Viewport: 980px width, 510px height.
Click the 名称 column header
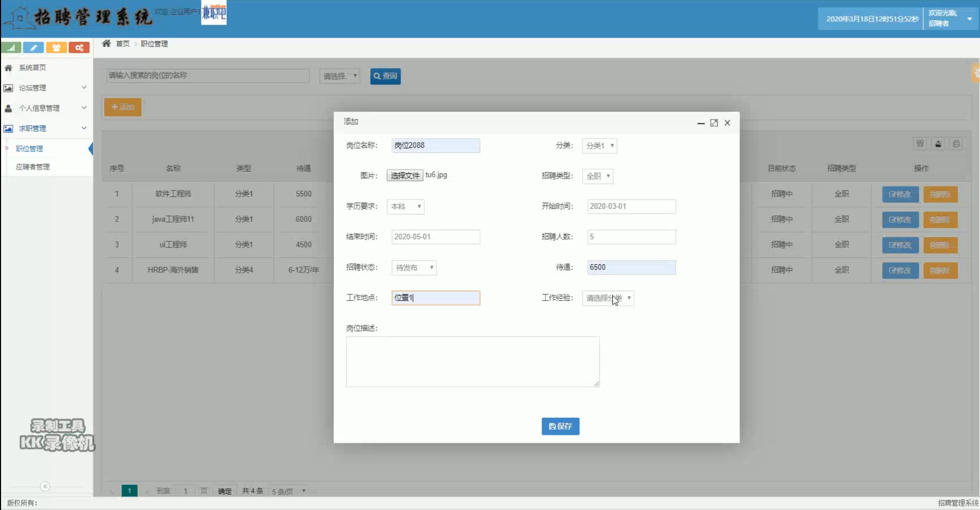pyautogui.click(x=173, y=168)
